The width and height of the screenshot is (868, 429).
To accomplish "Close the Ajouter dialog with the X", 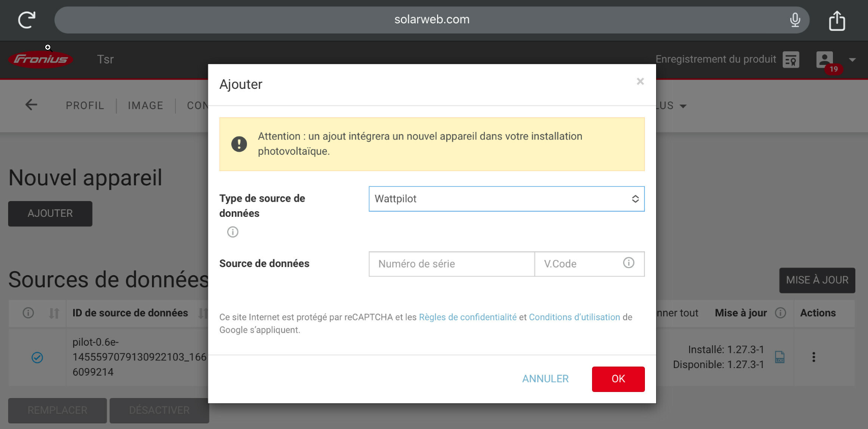I will (640, 82).
